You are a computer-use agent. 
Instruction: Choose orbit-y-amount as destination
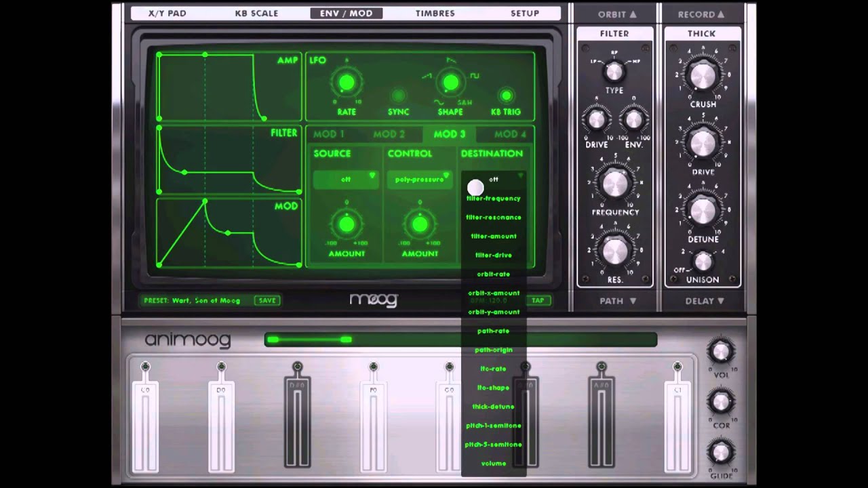coord(494,312)
